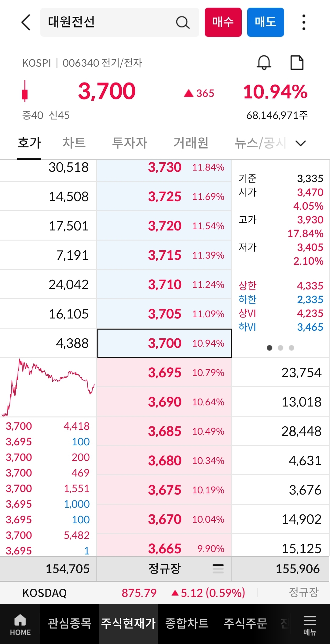This screenshot has width=330, height=644.
Task: Open 주식주문 in bottom navigation
Action: [245, 624]
